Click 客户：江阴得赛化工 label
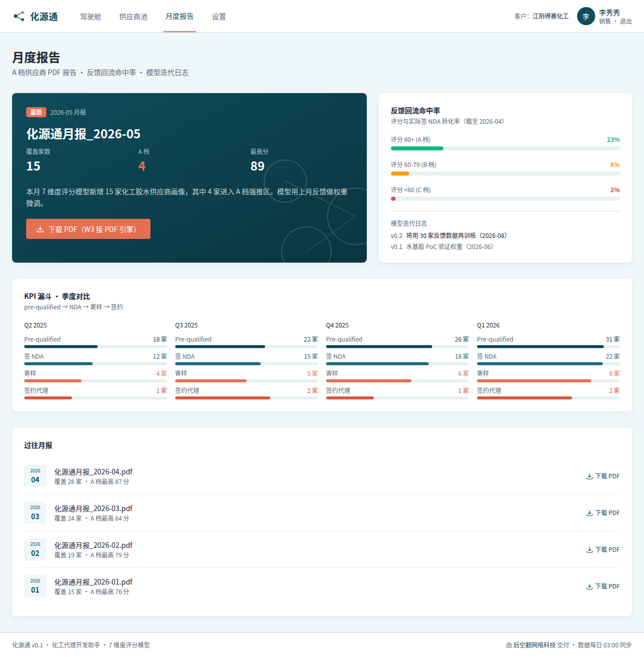Viewport: 644px width, 657px height. (541, 17)
